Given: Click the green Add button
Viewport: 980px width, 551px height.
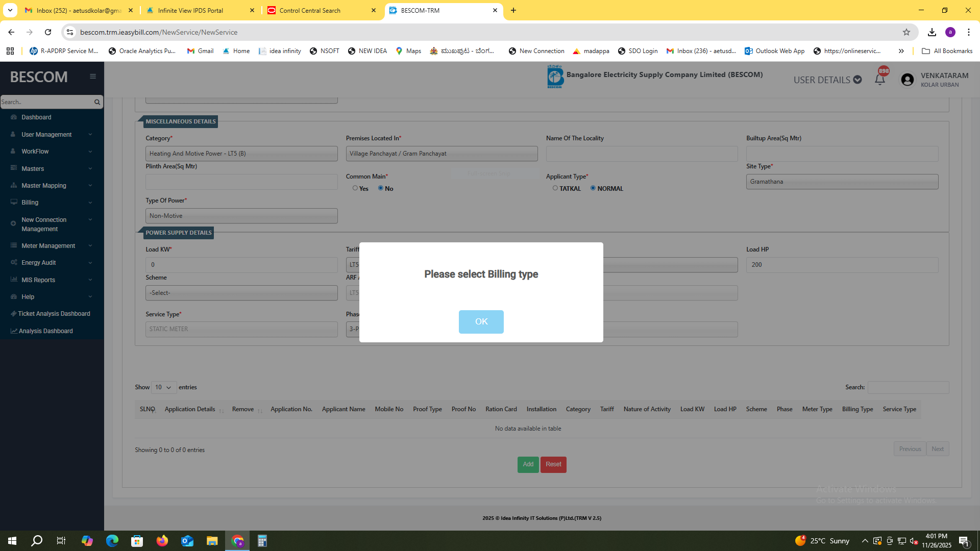Looking at the screenshot, I should click(528, 464).
